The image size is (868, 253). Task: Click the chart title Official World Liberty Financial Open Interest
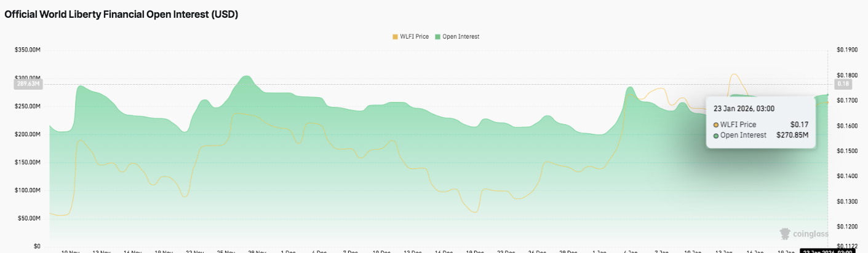pyautogui.click(x=122, y=15)
